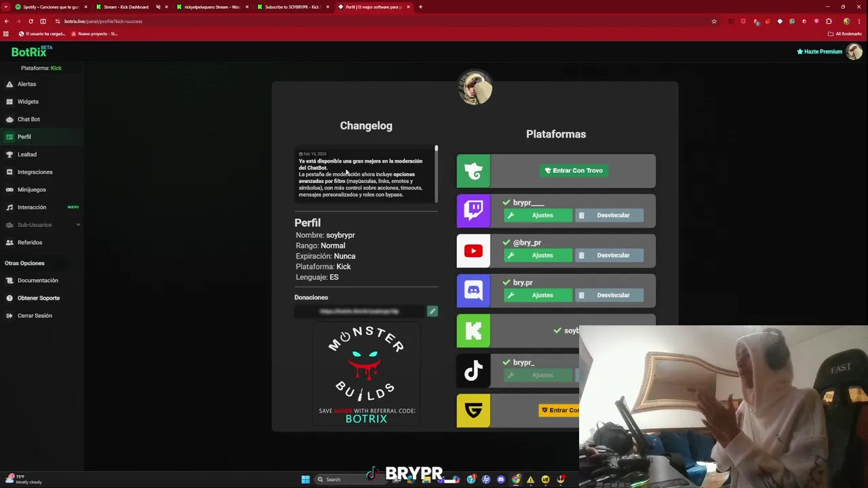Click the YouTube platform icon
Screen dimensions: 868x488
[473, 251]
